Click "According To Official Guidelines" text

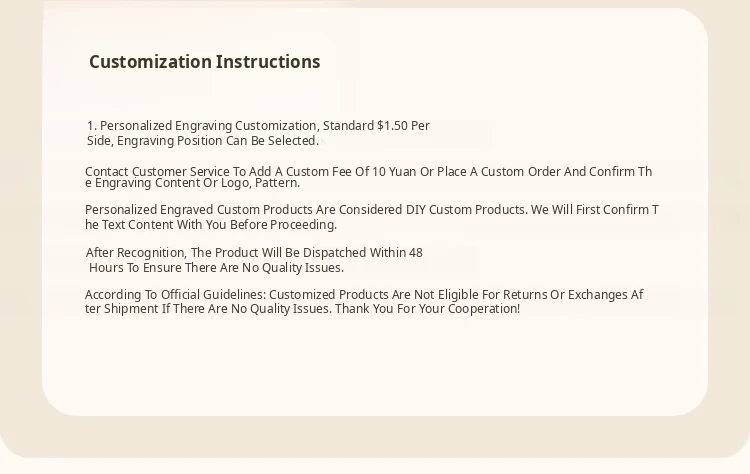click(x=174, y=295)
